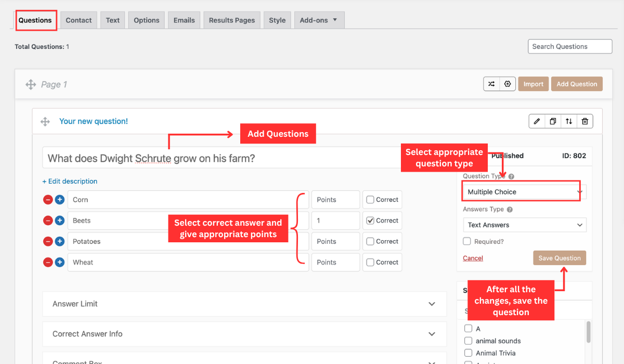Add an answer after Corn with plus icon

[x=60, y=200]
